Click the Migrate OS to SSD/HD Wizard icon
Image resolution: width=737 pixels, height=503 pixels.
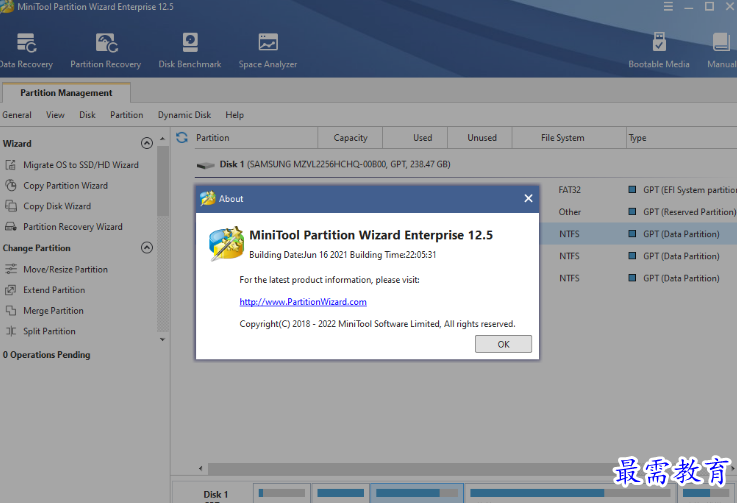coord(10,165)
